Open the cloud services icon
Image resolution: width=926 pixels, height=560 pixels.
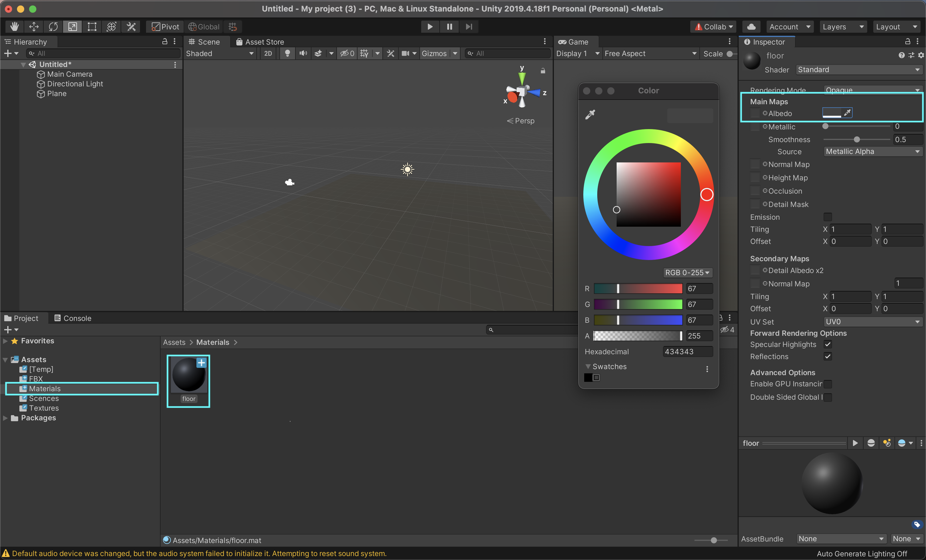tap(751, 27)
